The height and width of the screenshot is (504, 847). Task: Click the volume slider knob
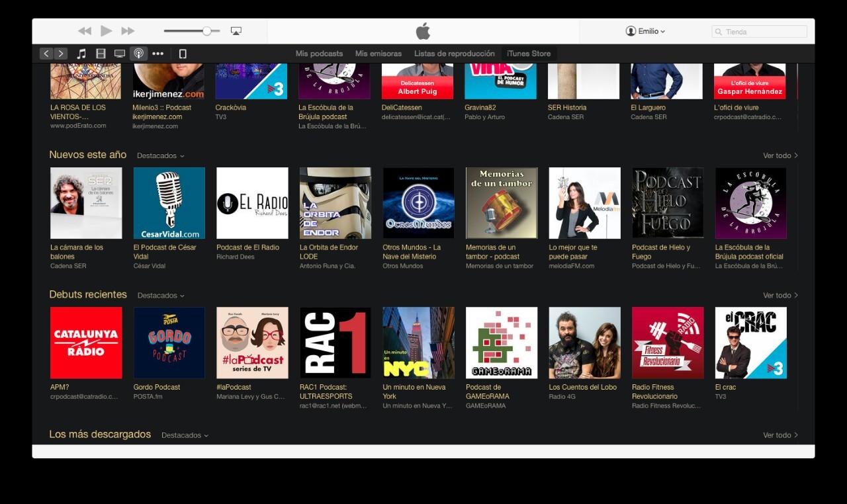pos(207,31)
